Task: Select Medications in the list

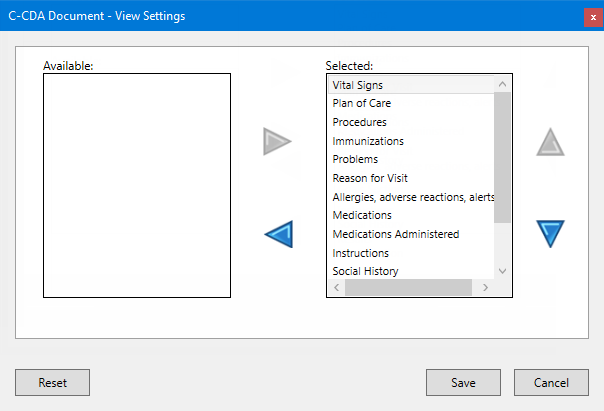Action: (362, 215)
